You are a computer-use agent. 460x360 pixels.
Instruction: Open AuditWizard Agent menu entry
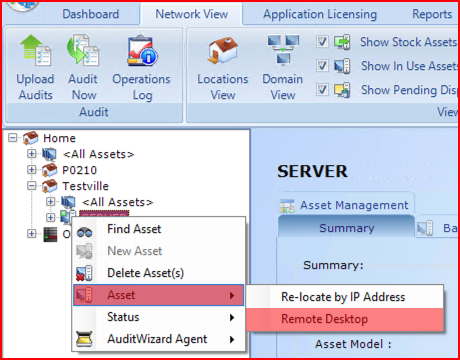tap(159, 339)
